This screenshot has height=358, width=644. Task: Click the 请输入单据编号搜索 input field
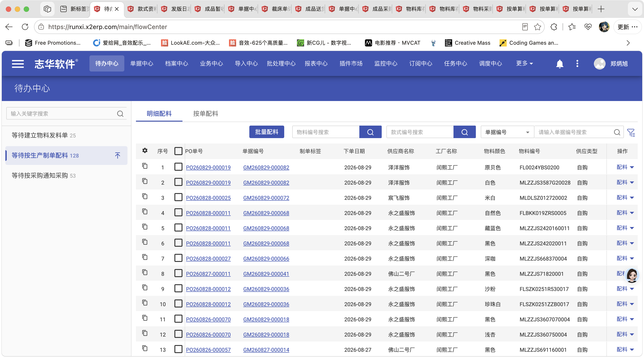click(575, 132)
